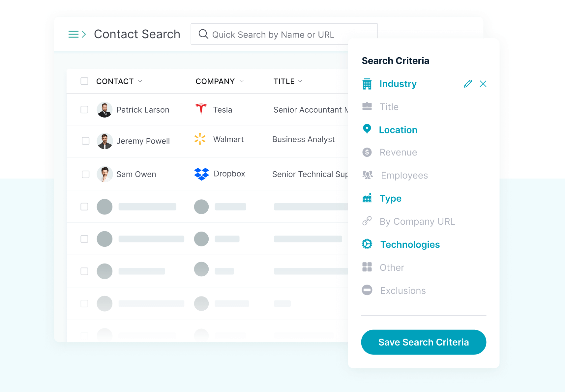Select Patrick Larson's row checkbox
The image size is (565, 392).
point(84,110)
